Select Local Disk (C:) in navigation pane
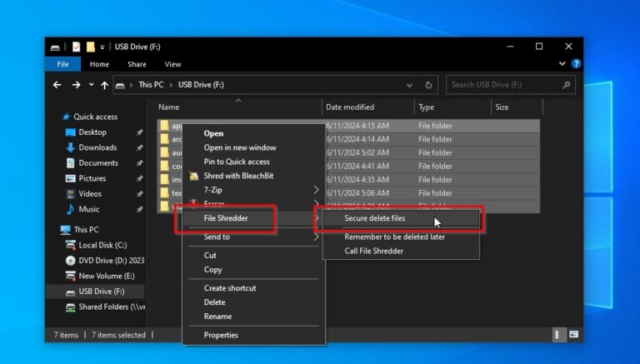 tap(102, 245)
